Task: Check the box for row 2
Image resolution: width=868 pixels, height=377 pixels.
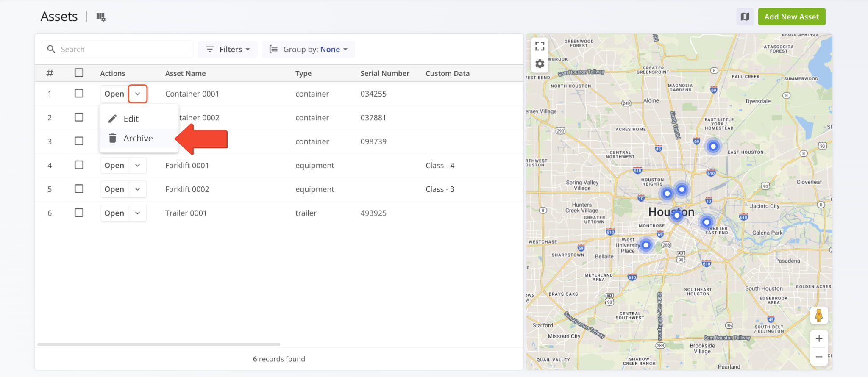Action: tap(79, 117)
